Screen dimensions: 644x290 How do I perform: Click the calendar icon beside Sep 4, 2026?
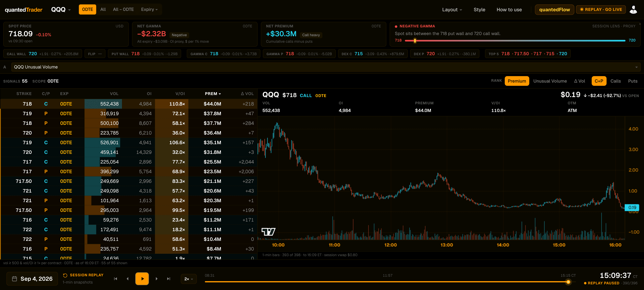[x=14, y=279]
